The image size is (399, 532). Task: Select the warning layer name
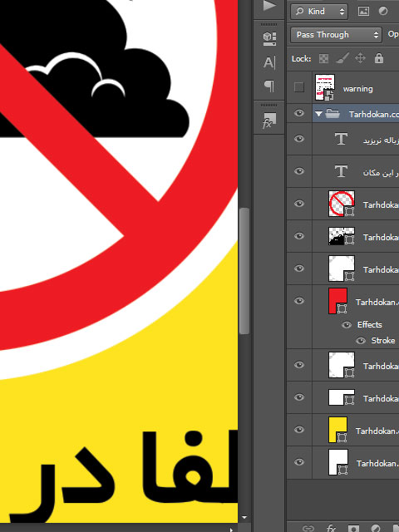point(358,89)
